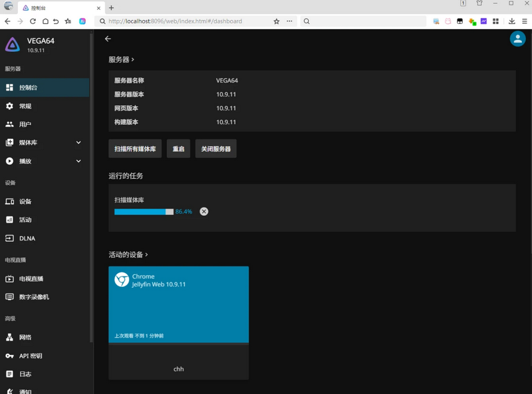Bookmark page with address bar star
The width and height of the screenshot is (532, 394).
pos(277,21)
